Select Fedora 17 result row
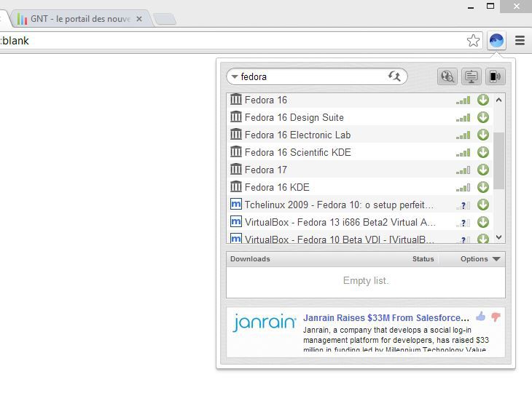This screenshot has height=404, width=532. [359, 170]
